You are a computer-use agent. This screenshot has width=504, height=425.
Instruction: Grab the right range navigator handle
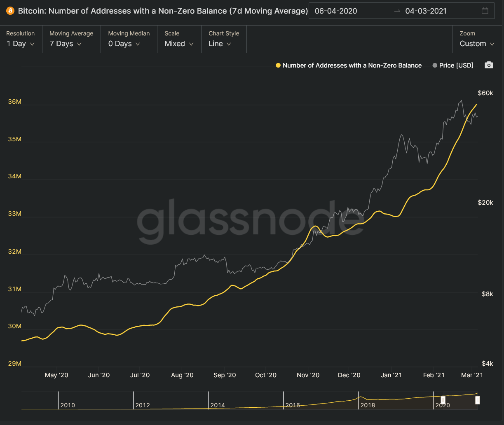pyautogui.click(x=478, y=400)
